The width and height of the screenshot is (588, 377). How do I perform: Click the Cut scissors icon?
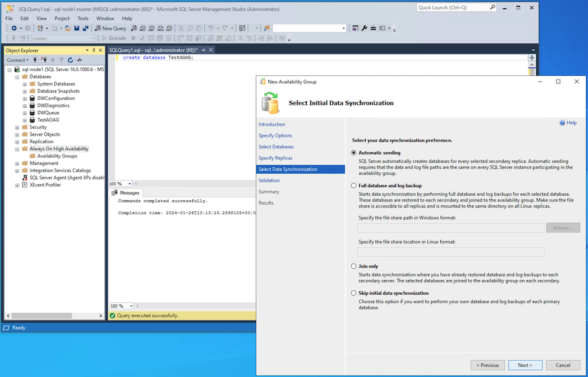click(x=181, y=28)
